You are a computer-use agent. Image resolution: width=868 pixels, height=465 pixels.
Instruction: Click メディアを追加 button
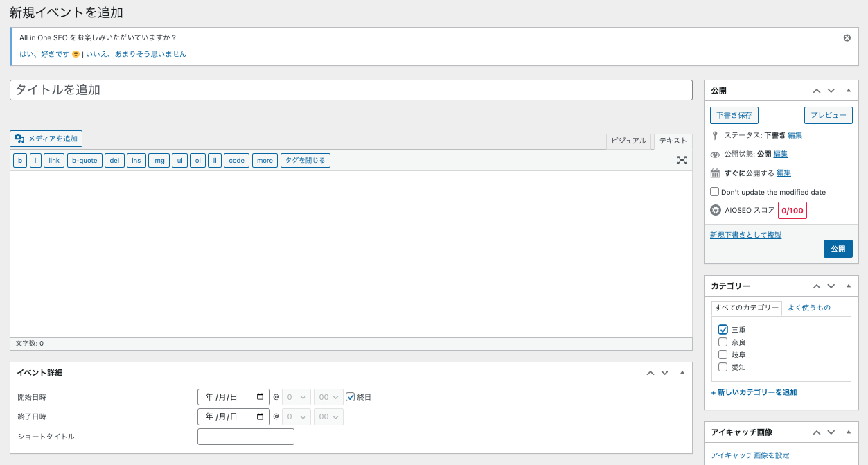[x=46, y=139]
